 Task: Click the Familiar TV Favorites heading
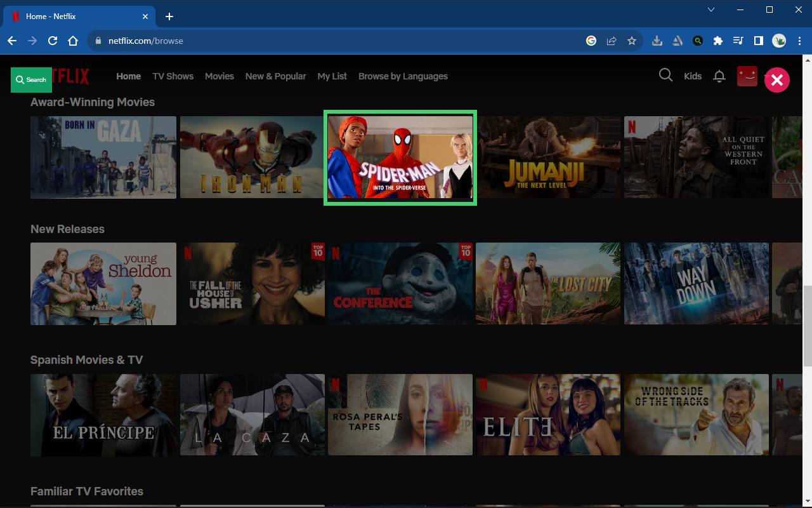coord(87,491)
